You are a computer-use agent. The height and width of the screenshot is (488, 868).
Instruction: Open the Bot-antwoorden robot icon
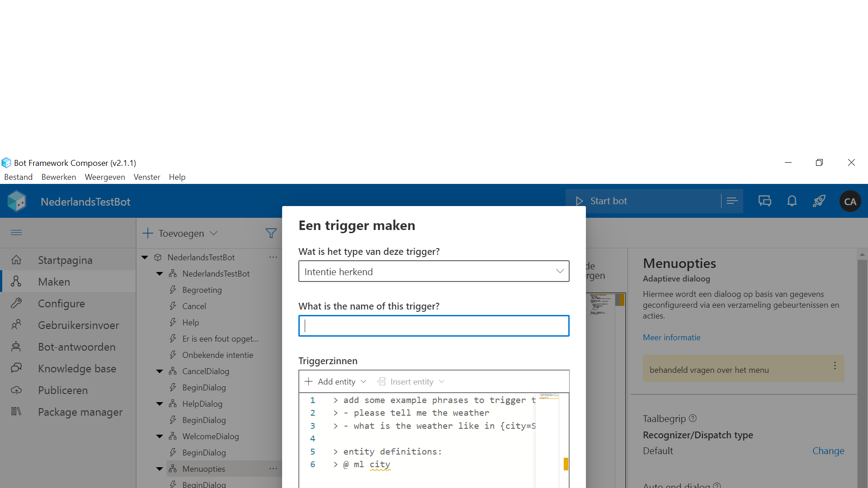[16, 347]
